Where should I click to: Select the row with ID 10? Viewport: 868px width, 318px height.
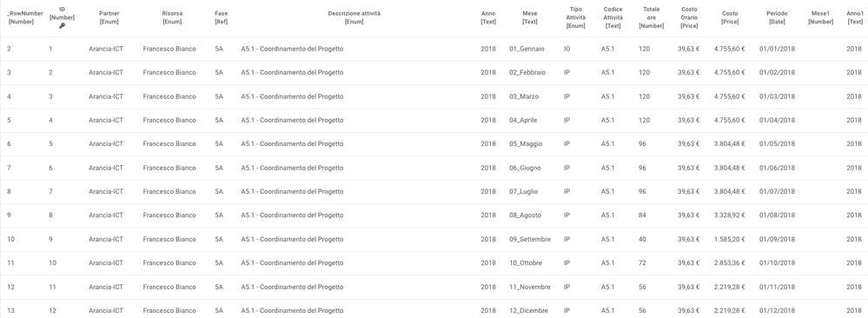pos(434,263)
